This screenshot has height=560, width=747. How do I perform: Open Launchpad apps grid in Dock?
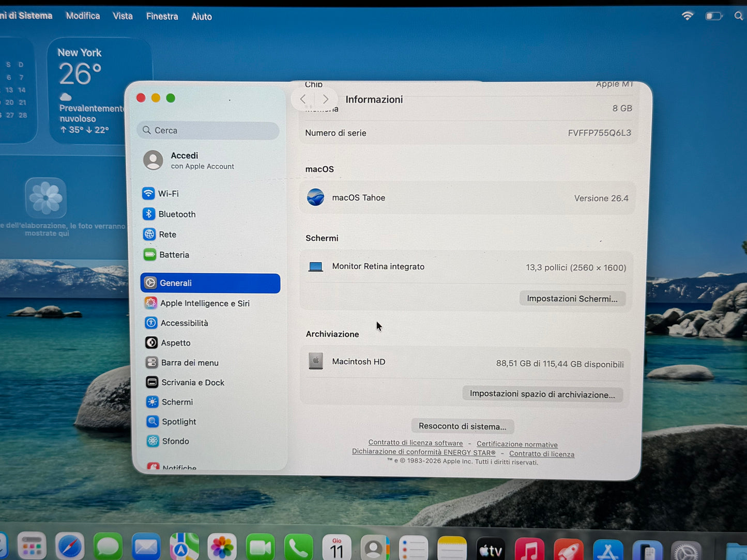point(32,547)
